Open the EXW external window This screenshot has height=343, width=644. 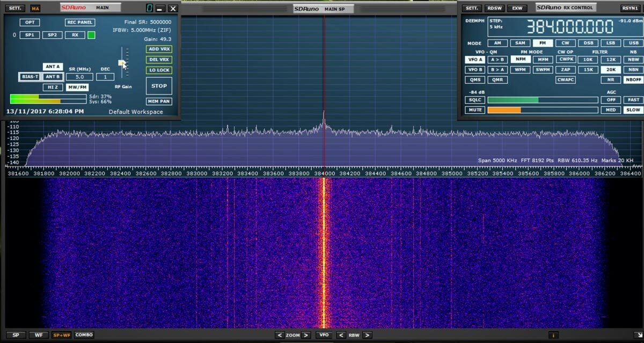point(517,8)
